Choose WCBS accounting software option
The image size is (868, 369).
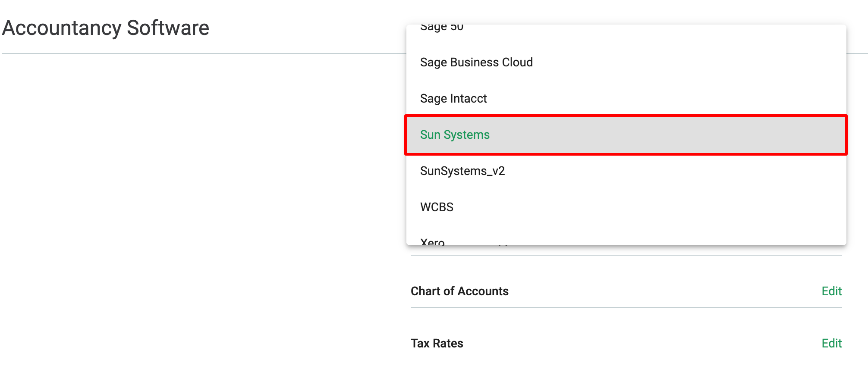(626, 207)
